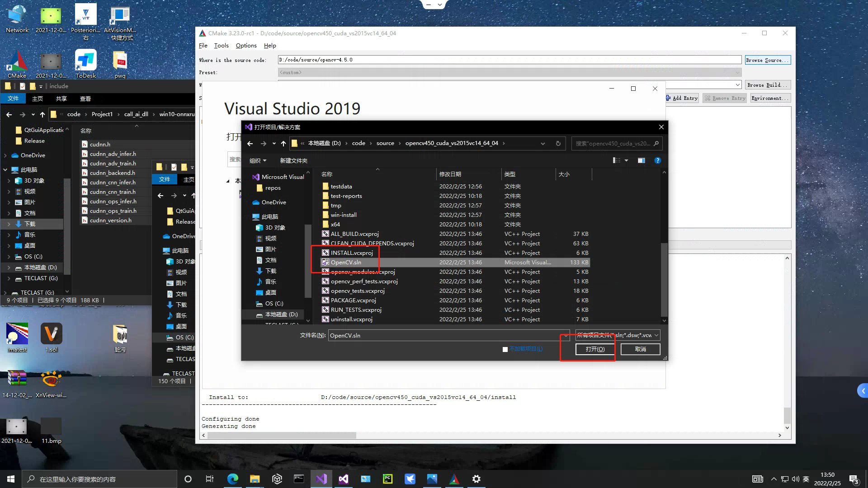The width and height of the screenshot is (868, 488).
Task: Open PyCharm from the taskbar
Action: [388, 479]
